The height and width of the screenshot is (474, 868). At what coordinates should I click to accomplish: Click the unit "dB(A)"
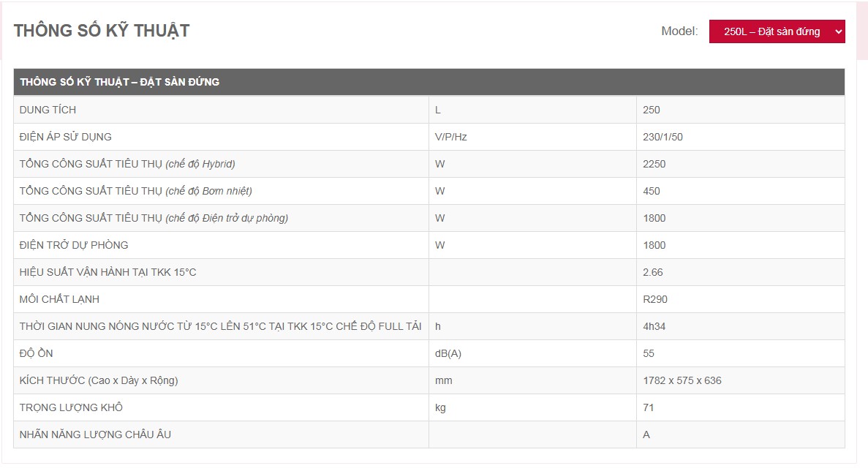[448, 353]
